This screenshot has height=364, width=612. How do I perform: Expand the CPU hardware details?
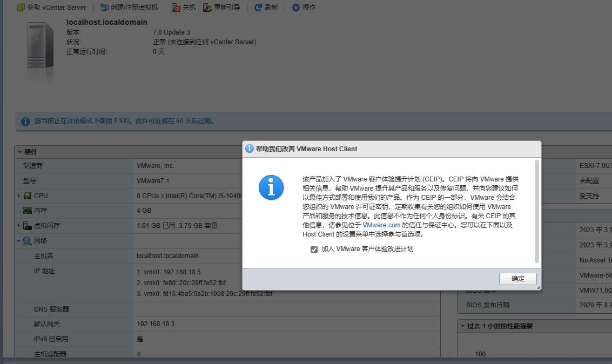[x=19, y=196]
